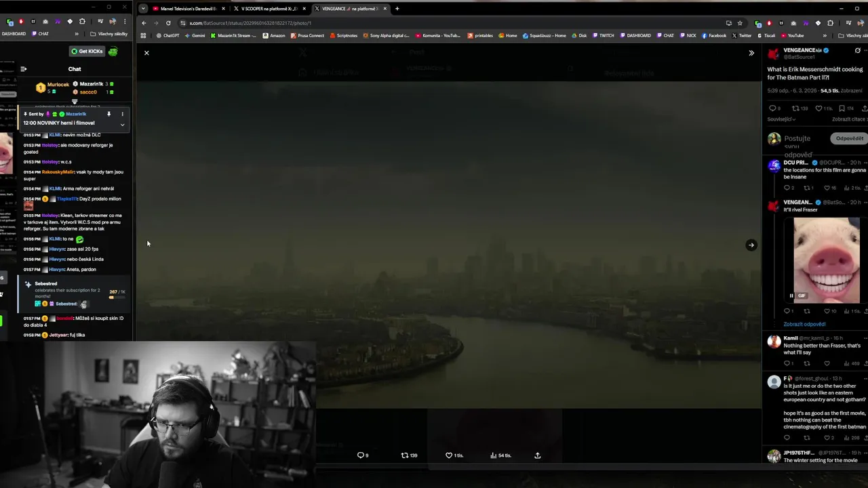This screenshot has width=868, height=488.
Task: Open the YouTube bookmark
Action: (x=791, y=35)
